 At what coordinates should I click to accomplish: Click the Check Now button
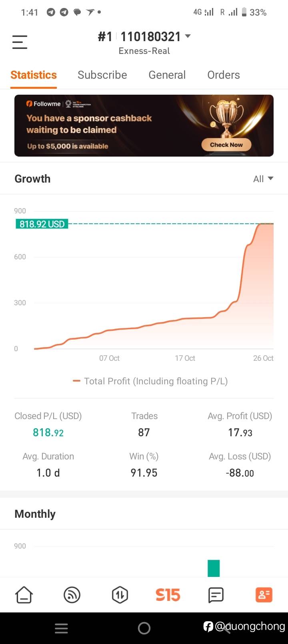[x=226, y=145]
